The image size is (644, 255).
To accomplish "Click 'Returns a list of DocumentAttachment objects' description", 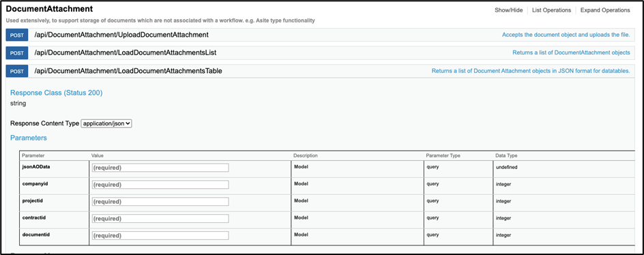I will [x=571, y=53].
